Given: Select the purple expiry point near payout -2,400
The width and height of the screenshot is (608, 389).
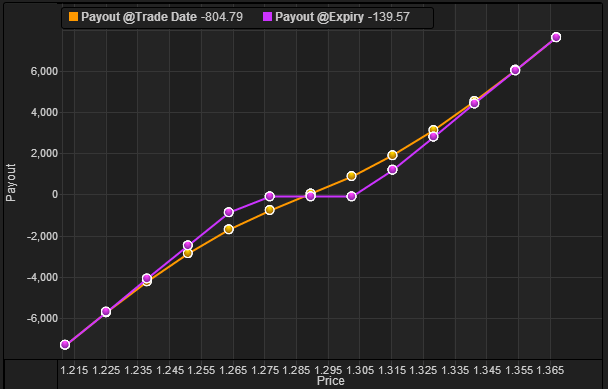Looking at the screenshot, I should pos(188,245).
